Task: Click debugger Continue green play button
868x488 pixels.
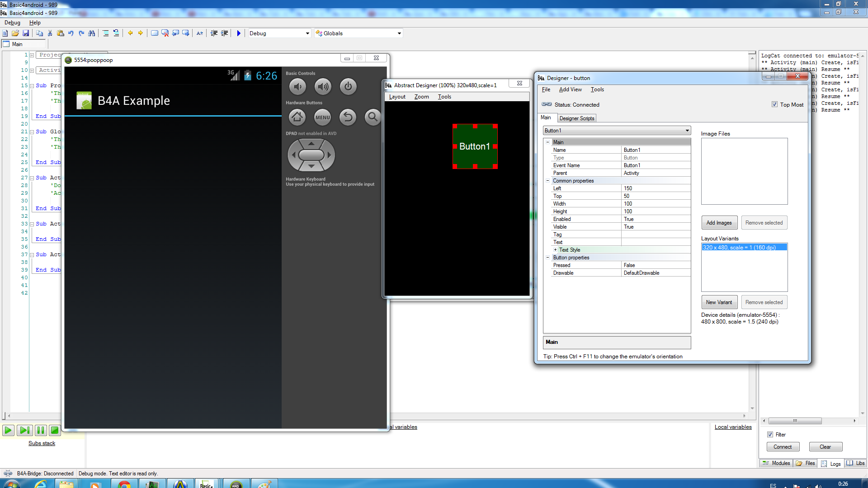Action: (8, 431)
